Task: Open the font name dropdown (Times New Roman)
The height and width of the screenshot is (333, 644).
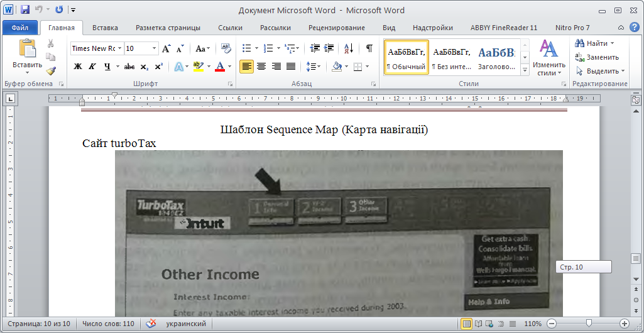Action: click(119, 48)
